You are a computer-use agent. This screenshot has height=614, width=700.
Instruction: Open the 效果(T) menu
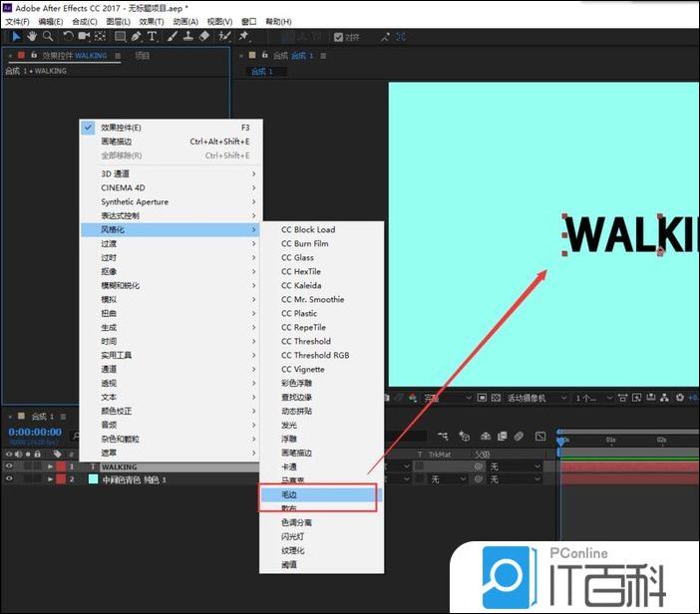point(152,21)
